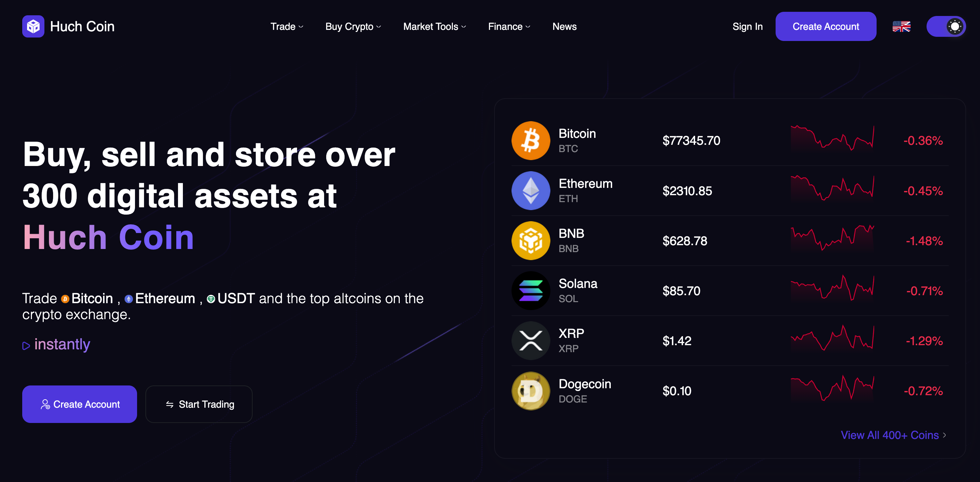Expand the Trade dropdown menu
The width and height of the screenshot is (980, 482).
[286, 26]
